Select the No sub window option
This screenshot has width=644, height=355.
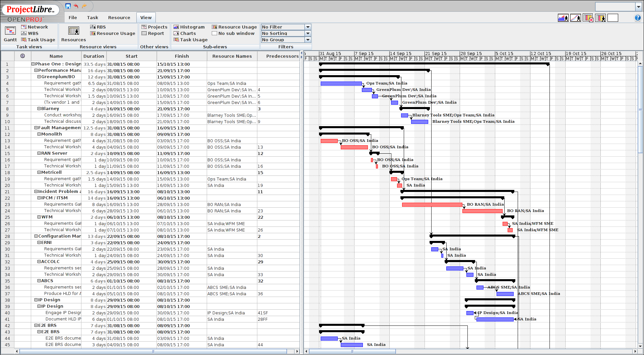[233, 33]
